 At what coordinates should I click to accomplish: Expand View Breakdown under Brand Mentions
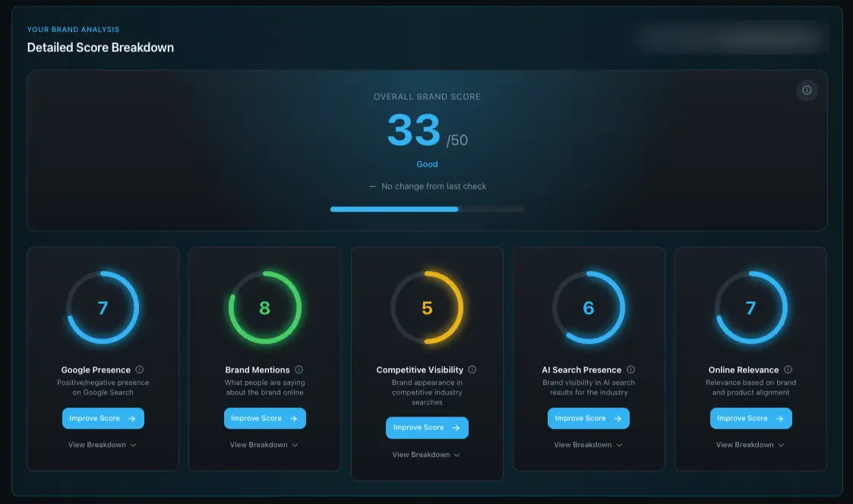point(264,445)
